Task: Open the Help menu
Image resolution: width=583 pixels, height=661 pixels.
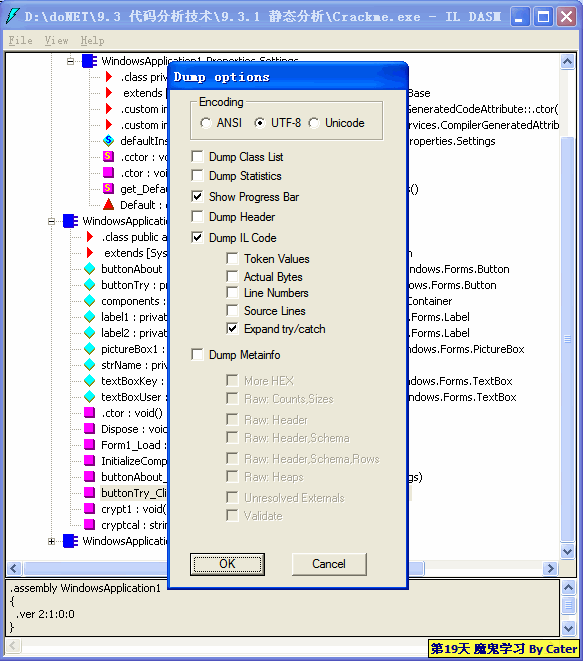Action: click(92, 40)
